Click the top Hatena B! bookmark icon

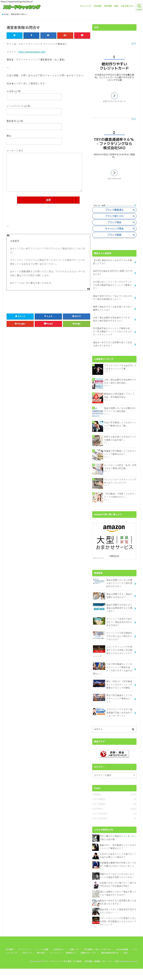tap(48, 35)
